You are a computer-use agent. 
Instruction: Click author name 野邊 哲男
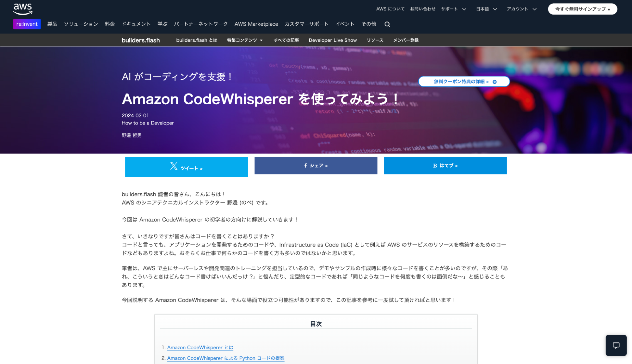[132, 135]
